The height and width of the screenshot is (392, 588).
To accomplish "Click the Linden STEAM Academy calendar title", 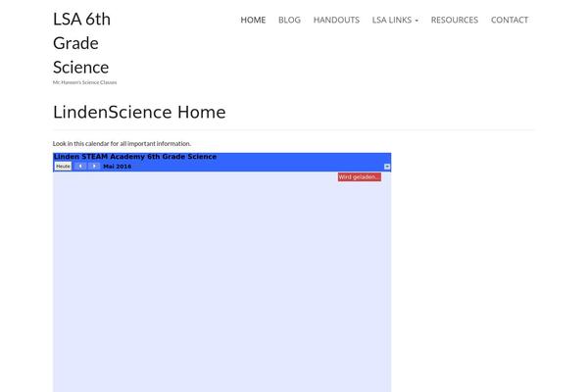I will pos(135,157).
